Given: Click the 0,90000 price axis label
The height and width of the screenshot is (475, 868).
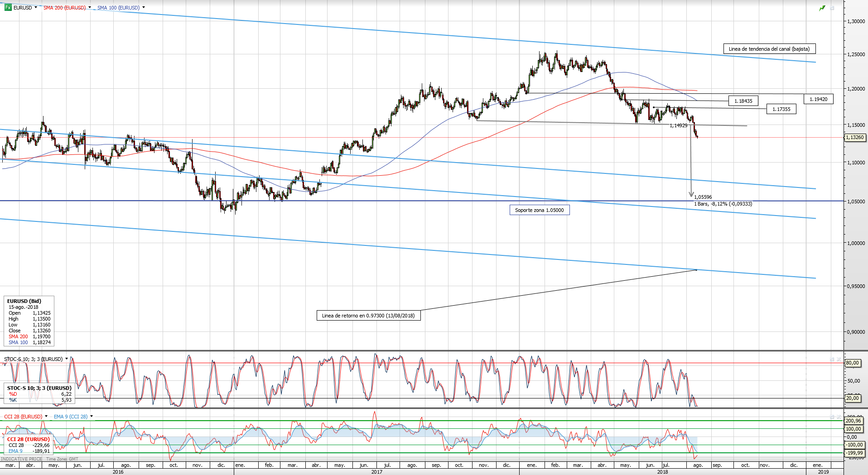Looking at the screenshot, I should tap(856, 332).
